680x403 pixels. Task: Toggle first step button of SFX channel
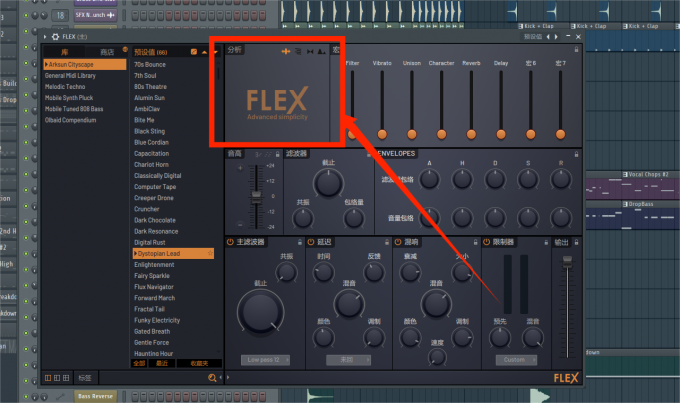click(x=135, y=16)
